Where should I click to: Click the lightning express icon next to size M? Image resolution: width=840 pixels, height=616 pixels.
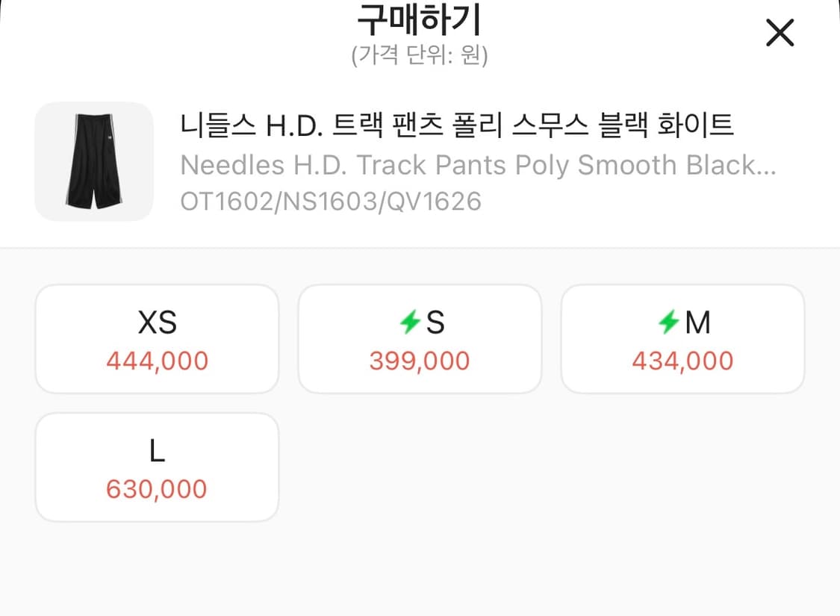[671, 323]
